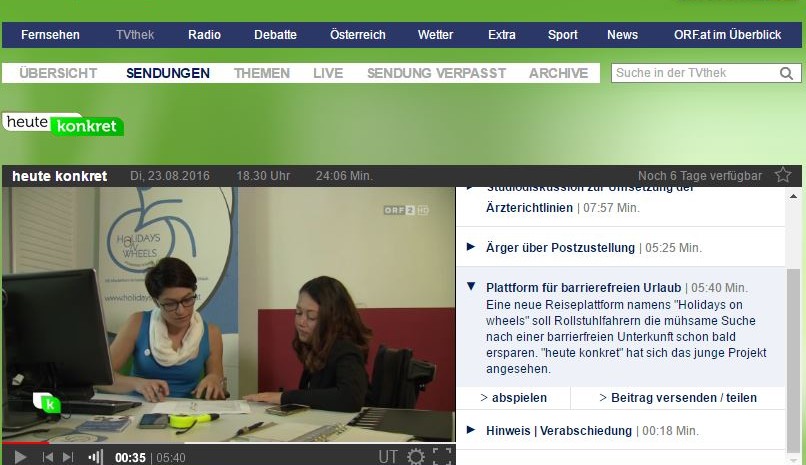806x465 pixels.
Task: Click the 'abspielen' link
Action: [x=514, y=398]
